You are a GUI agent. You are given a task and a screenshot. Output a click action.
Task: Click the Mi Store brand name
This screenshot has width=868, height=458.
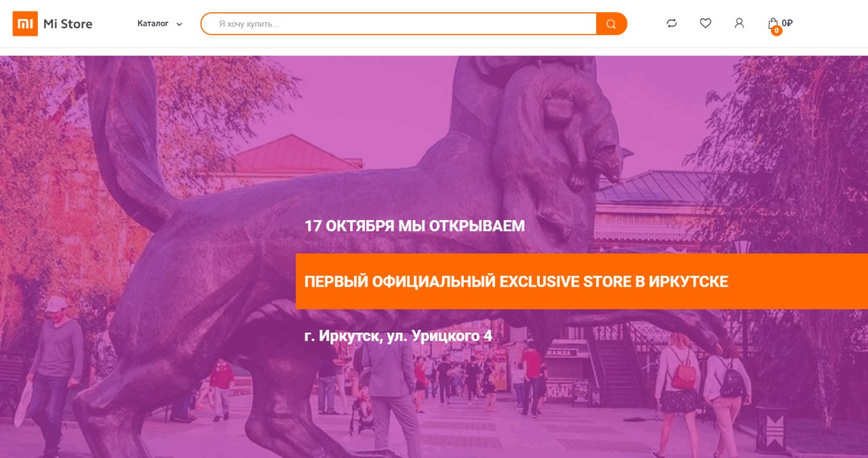click(68, 24)
